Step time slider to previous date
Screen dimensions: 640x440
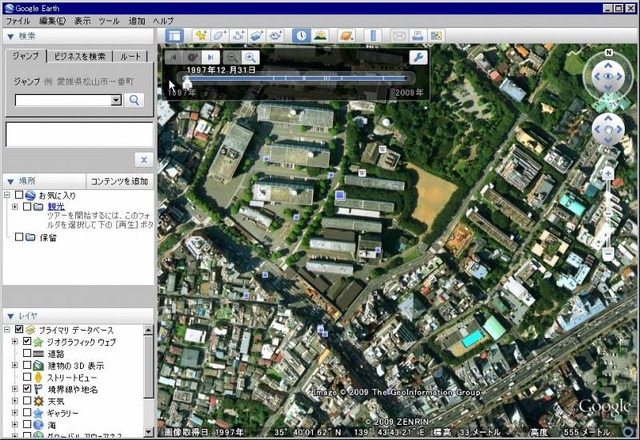(x=173, y=58)
